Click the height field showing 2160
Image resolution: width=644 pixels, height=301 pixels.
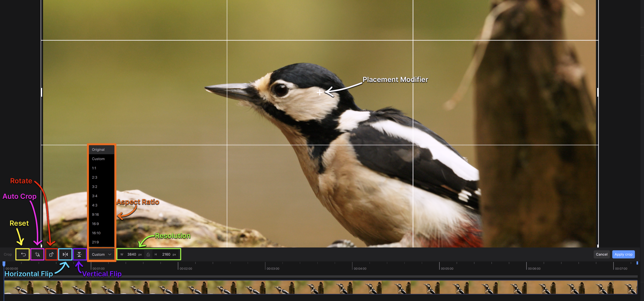tap(166, 254)
